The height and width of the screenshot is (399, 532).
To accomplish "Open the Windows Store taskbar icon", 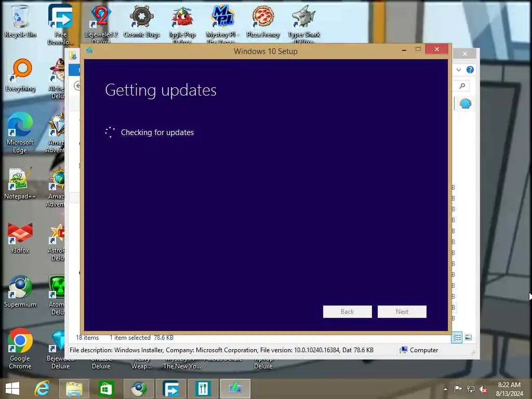I will [106, 389].
